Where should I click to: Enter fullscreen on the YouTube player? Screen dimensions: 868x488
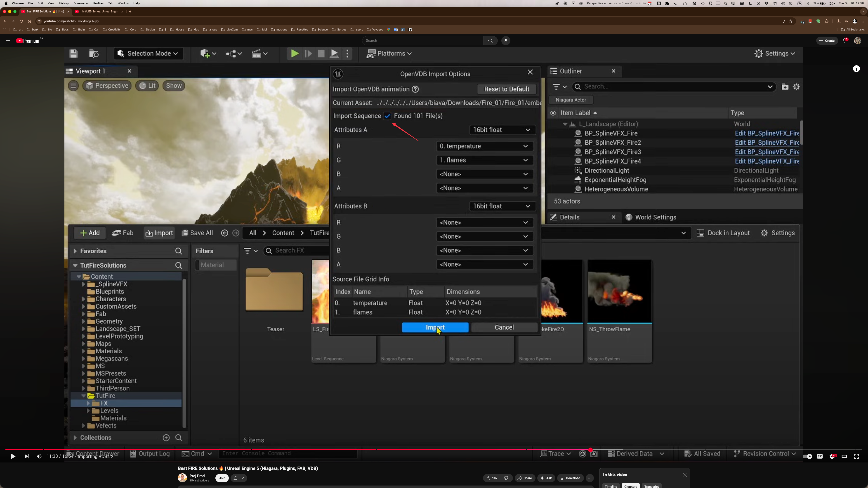tap(856, 457)
